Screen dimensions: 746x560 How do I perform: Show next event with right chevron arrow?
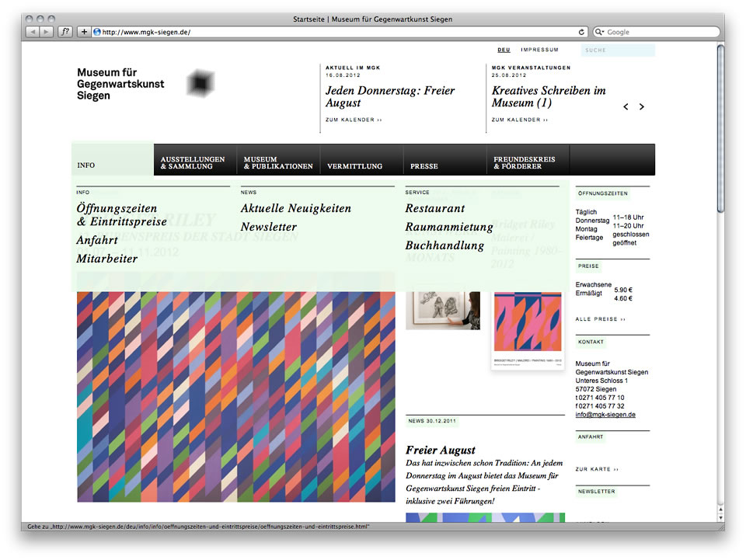pyautogui.click(x=642, y=107)
